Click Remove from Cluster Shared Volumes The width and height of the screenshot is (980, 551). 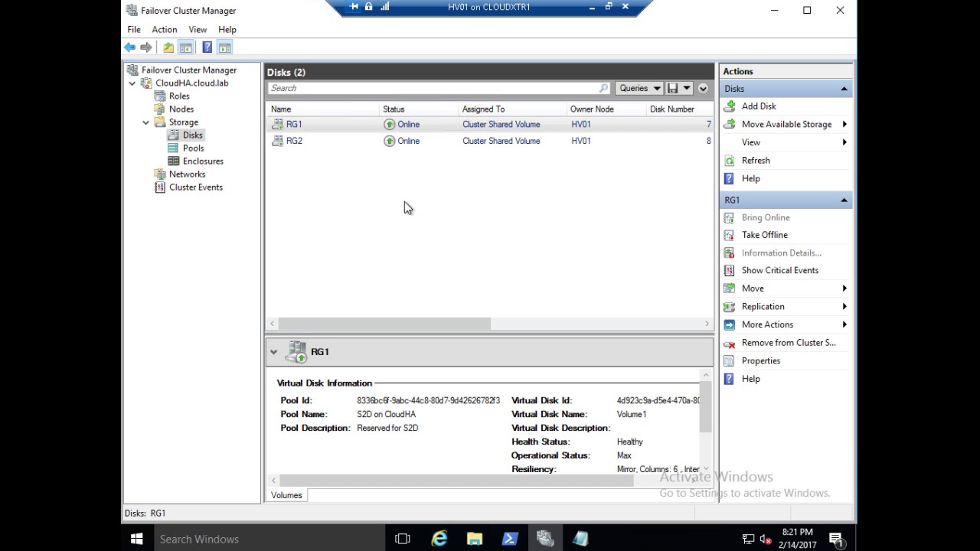[789, 343]
